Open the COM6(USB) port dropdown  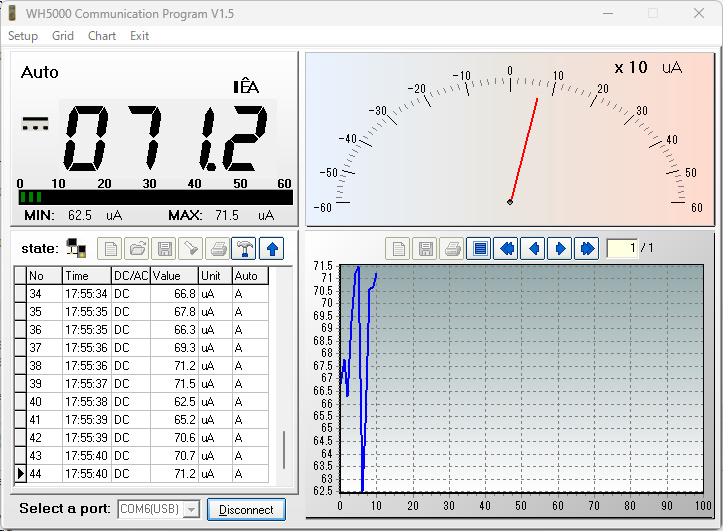[x=190, y=510]
